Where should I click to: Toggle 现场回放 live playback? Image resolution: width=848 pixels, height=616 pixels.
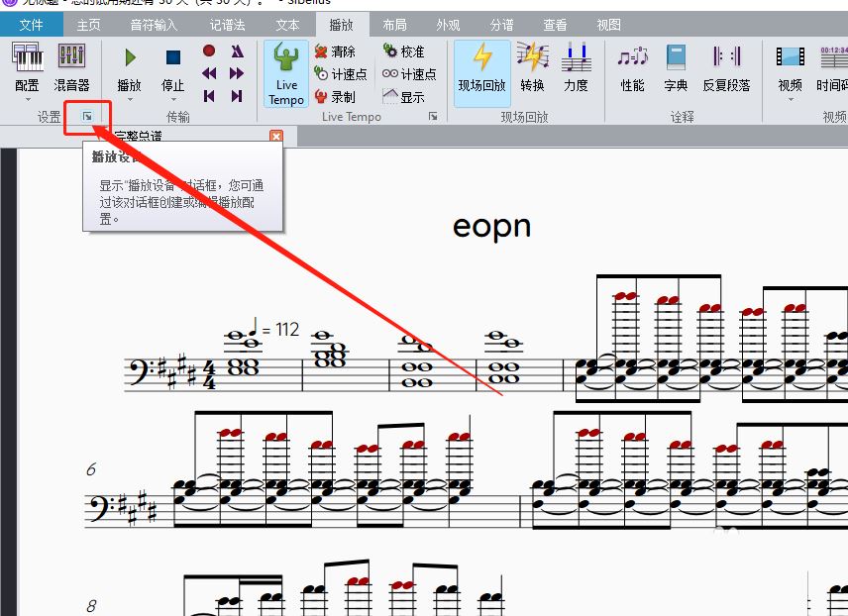point(481,73)
